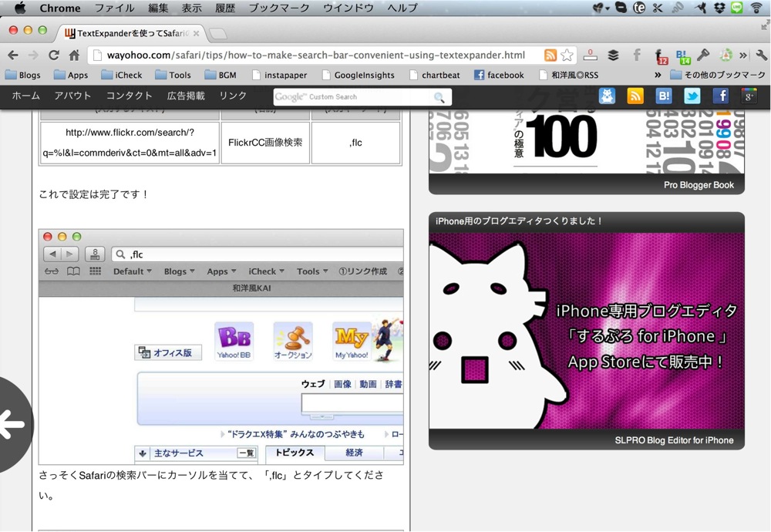Click the Chrome back arrow
The height and width of the screenshot is (532, 771).
tap(13, 55)
